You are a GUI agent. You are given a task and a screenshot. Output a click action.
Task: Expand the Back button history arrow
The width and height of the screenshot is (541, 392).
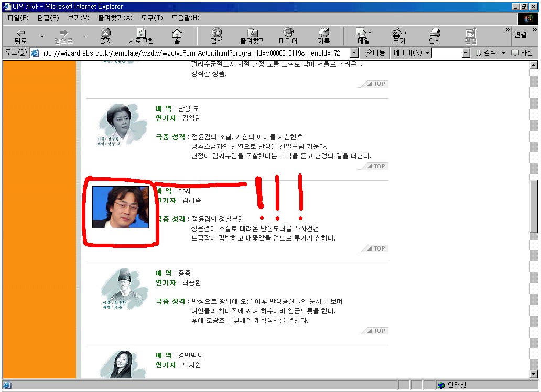tap(42, 36)
